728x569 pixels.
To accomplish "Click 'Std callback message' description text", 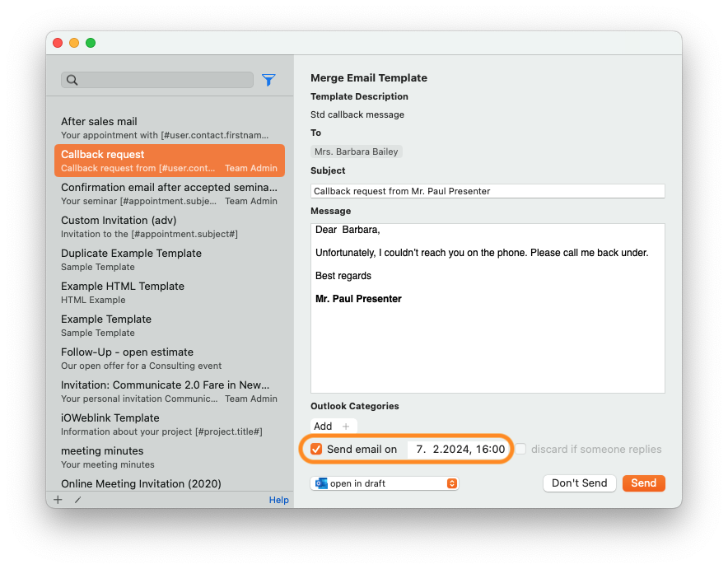I will point(357,114).
